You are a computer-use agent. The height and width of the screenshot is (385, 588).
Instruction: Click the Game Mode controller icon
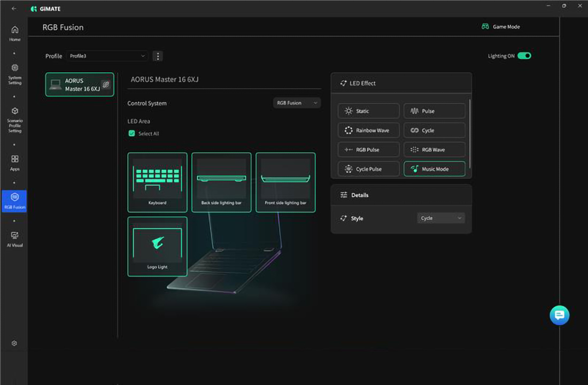[x=485, y=26]
